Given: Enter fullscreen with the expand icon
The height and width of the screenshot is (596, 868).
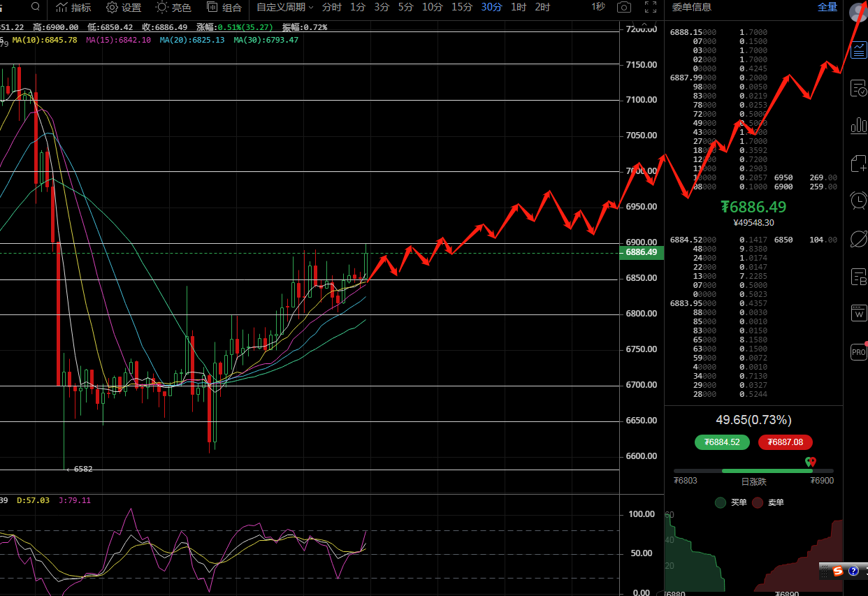Looking at the screenshot, I should pos(651,8).
